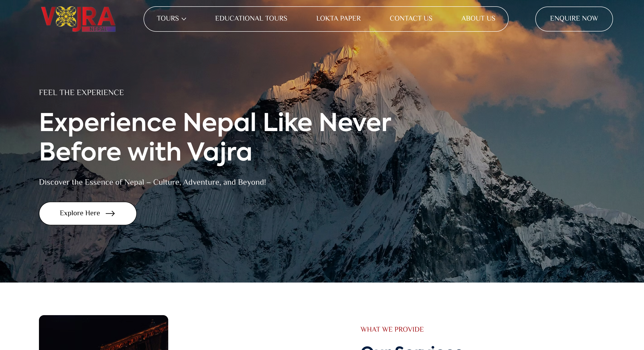Click the WHAT WE PROVIDE label
This screenshot has height=350, width=644.
tap(392, 329)
